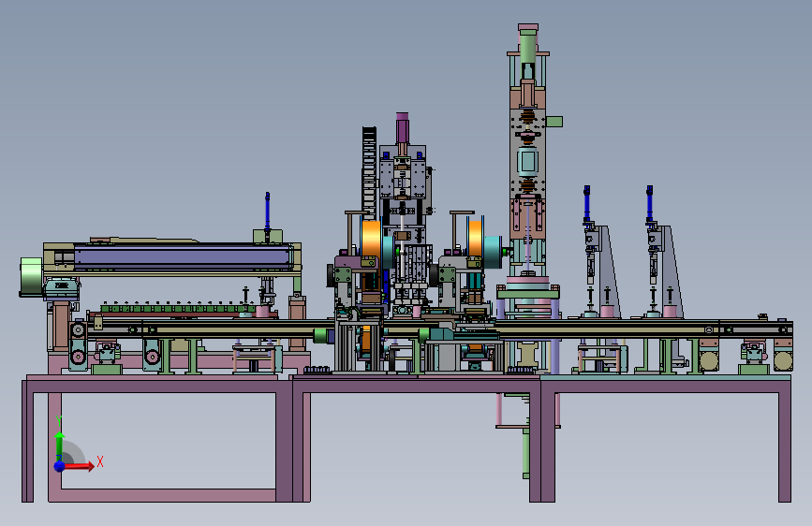812x526 pixels.
Task: Click the blue Z origin ball of triad
Action: point(60,466)
